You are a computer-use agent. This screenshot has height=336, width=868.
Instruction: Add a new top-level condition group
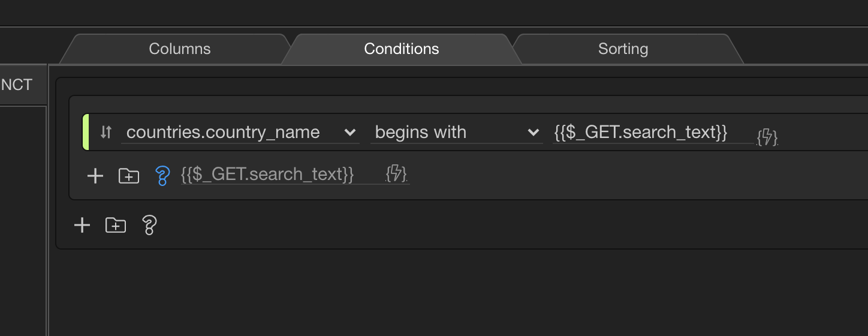tap(116, 225)
